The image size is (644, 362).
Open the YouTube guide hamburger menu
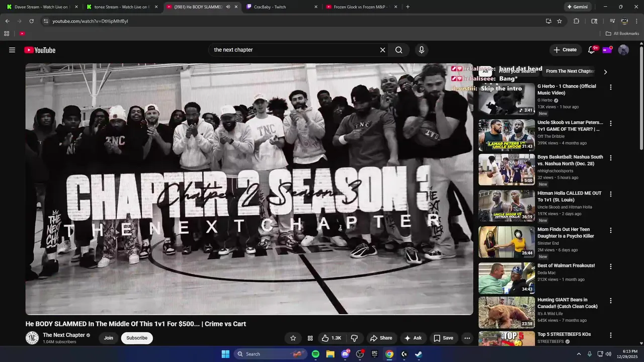(x=12, y=50)
